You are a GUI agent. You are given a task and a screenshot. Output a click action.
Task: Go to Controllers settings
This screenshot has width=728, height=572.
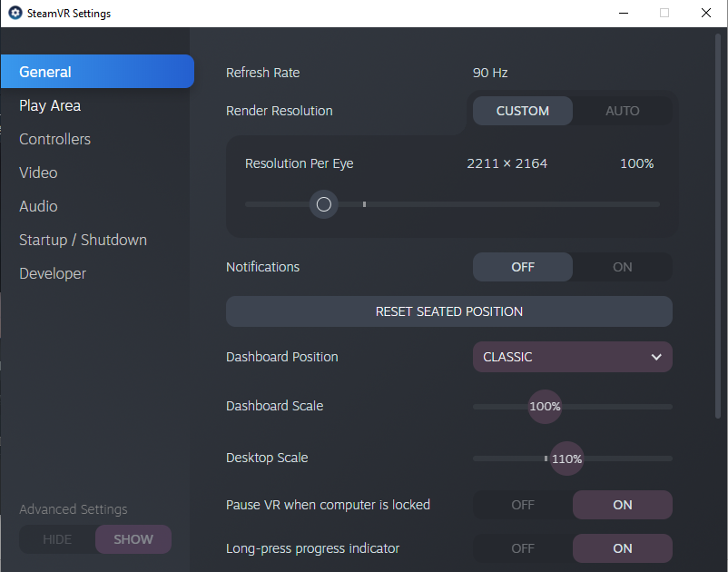pyautogui.click(x=55, y=139)
